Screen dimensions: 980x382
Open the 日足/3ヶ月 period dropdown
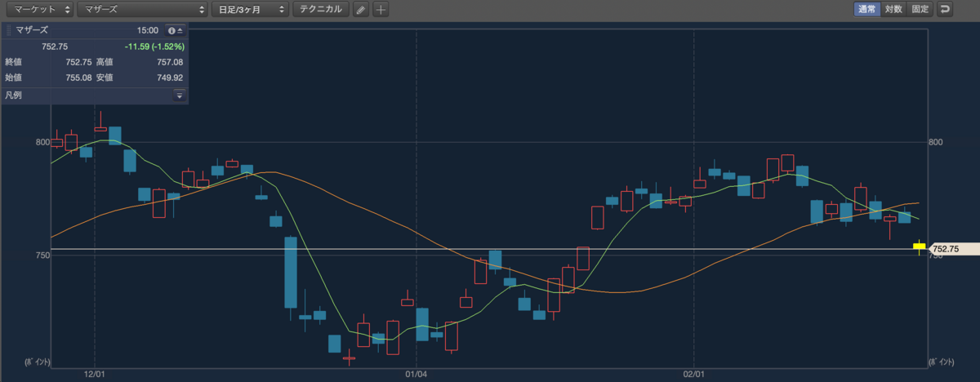(250, 10)
